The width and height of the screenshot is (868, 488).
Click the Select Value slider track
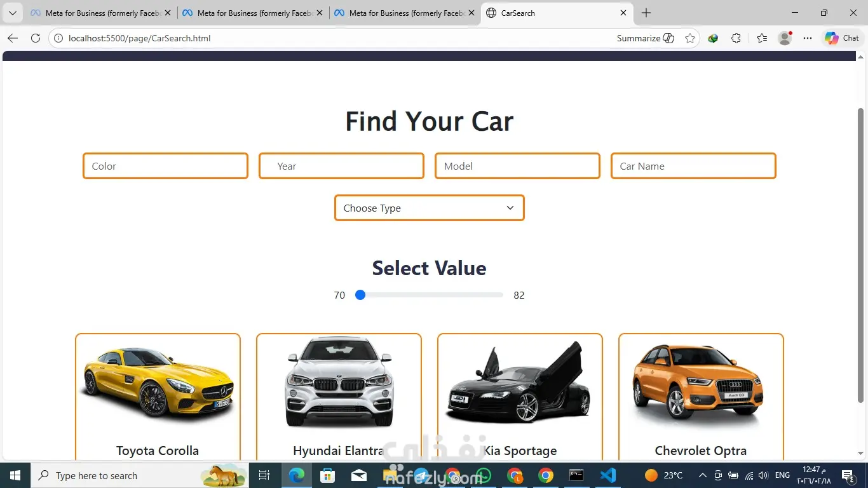(430, 295)
